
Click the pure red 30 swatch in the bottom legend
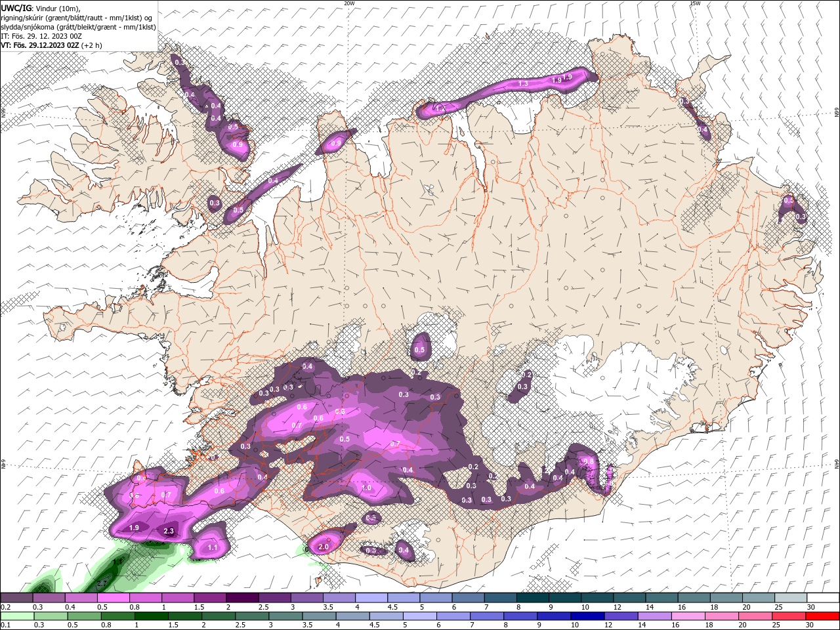(x=823, y=616)
